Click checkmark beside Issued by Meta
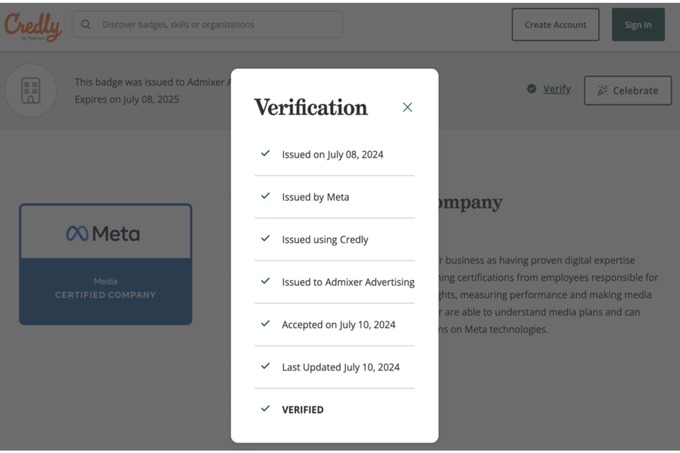 pos(265,197)
